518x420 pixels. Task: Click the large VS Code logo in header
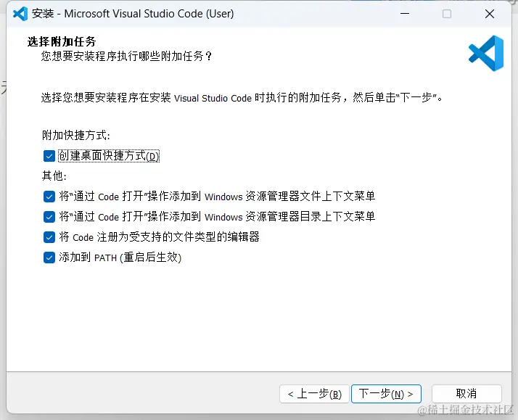[x=486, y=53]
